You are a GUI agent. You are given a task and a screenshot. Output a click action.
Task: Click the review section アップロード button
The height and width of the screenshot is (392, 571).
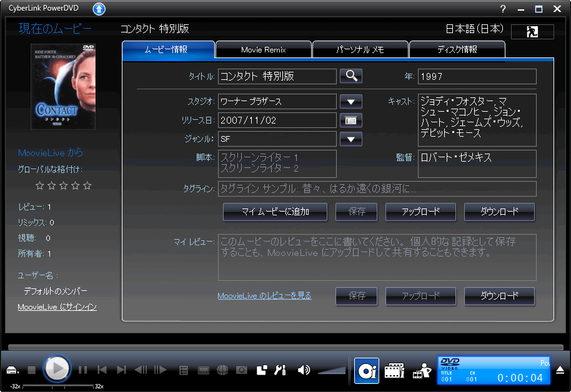[420, 296]
